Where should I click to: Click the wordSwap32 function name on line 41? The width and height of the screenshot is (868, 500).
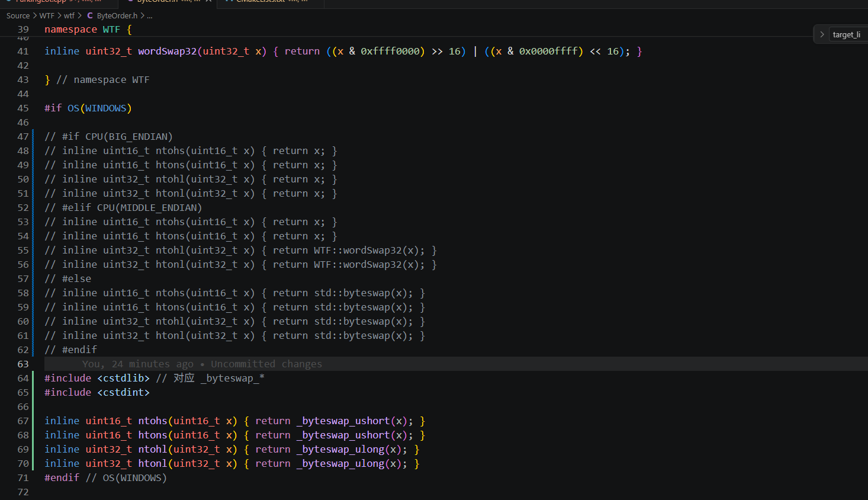pos(168,52)
